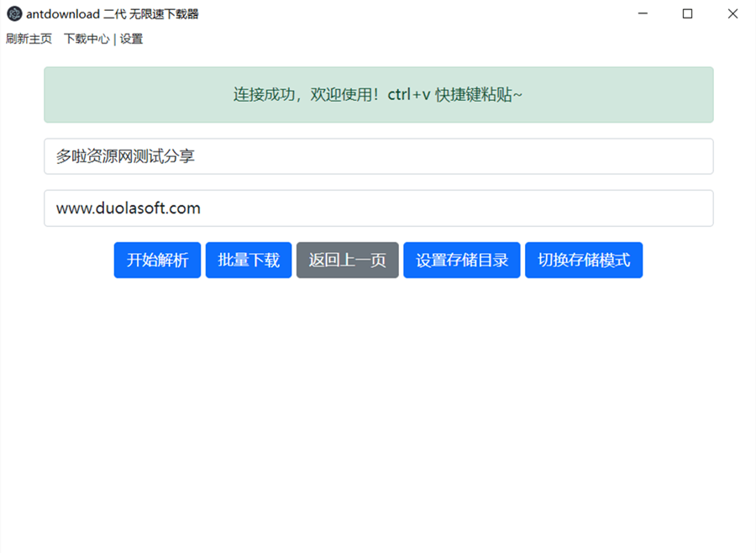Image resolution: width=756 pixels, height=553 pixels.
Task: Minimize the antdownload window
Action: (643, 13)
